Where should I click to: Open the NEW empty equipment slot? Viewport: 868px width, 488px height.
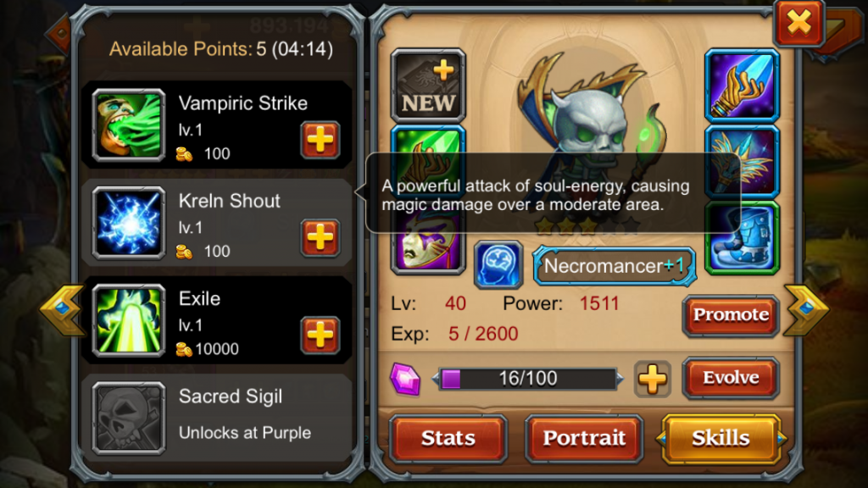[428, 86]
